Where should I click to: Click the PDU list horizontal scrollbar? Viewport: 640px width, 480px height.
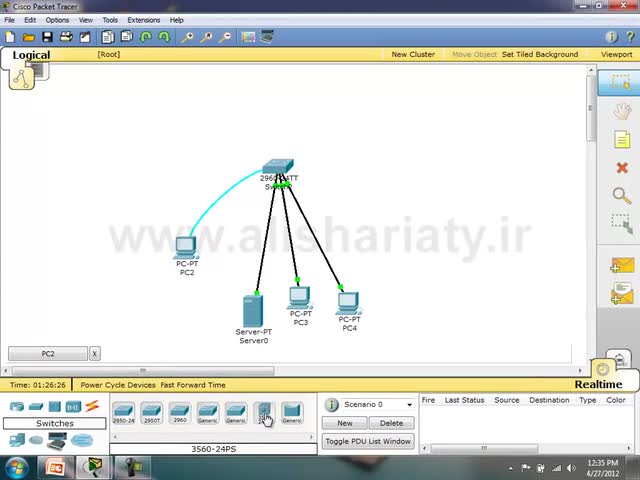pos(484,448)
